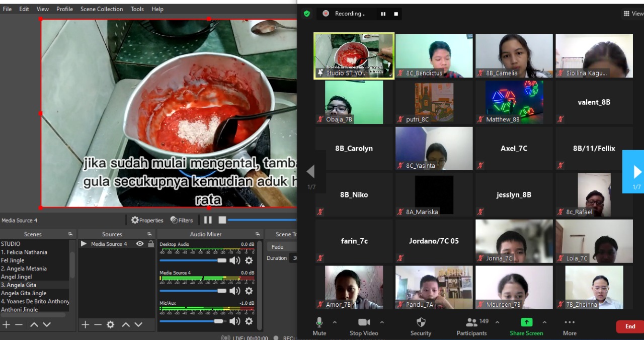Stop the Zoom recording
This screenshot has width=644, height=340.
pyautogui.click(x=396, y=14)
